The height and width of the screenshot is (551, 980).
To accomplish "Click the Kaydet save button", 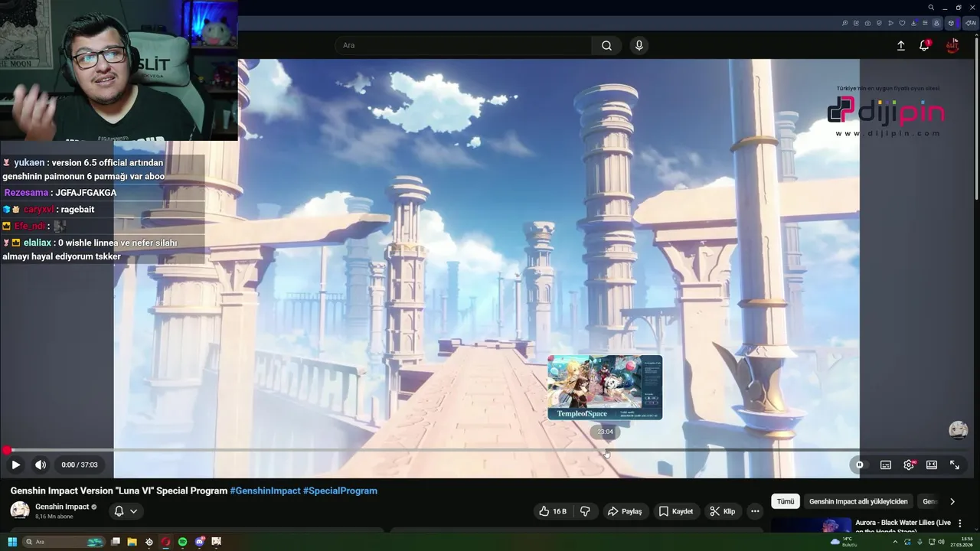I will coord(676,511).
